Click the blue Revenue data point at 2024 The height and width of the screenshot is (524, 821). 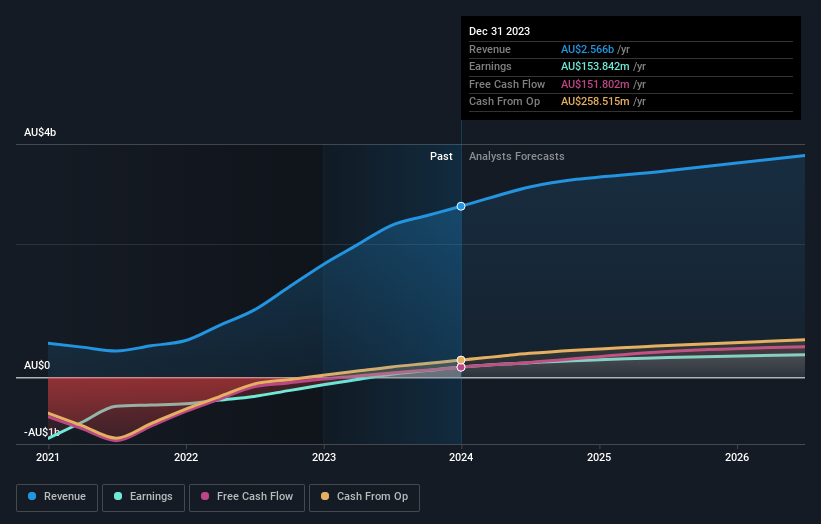pos(461,206)
